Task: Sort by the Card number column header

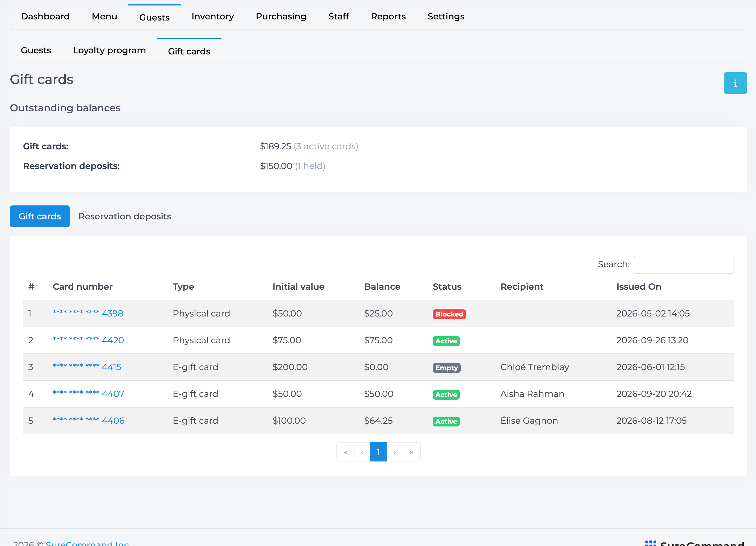Action: (82, 286)
